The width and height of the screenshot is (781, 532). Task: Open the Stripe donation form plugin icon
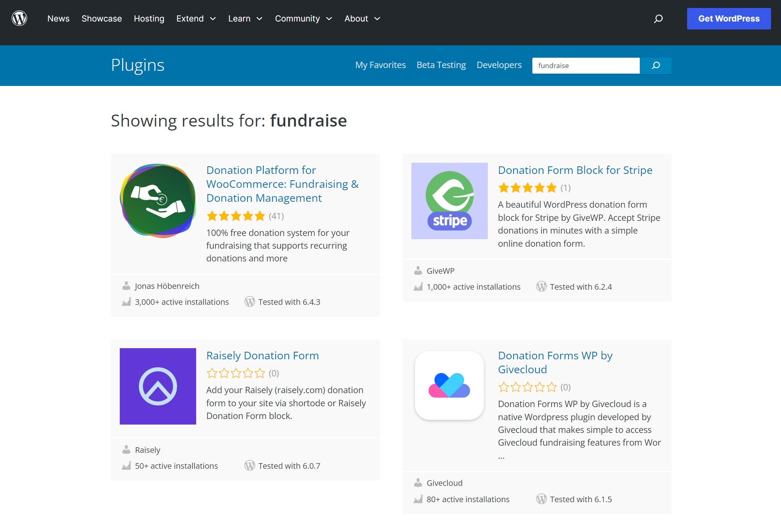click(450, 201)
